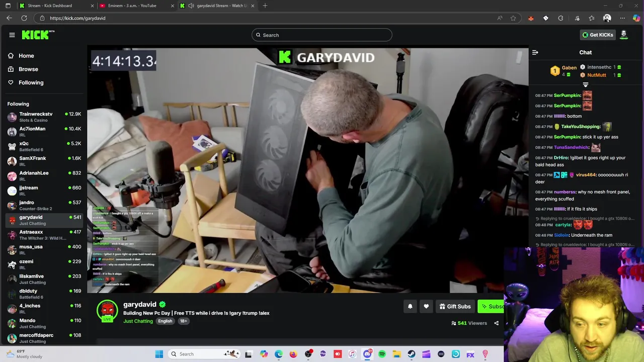Viewport: 644px width, 362px height.
Task: Open Following in Kick sidebar
Action: [x=31, y=82]
